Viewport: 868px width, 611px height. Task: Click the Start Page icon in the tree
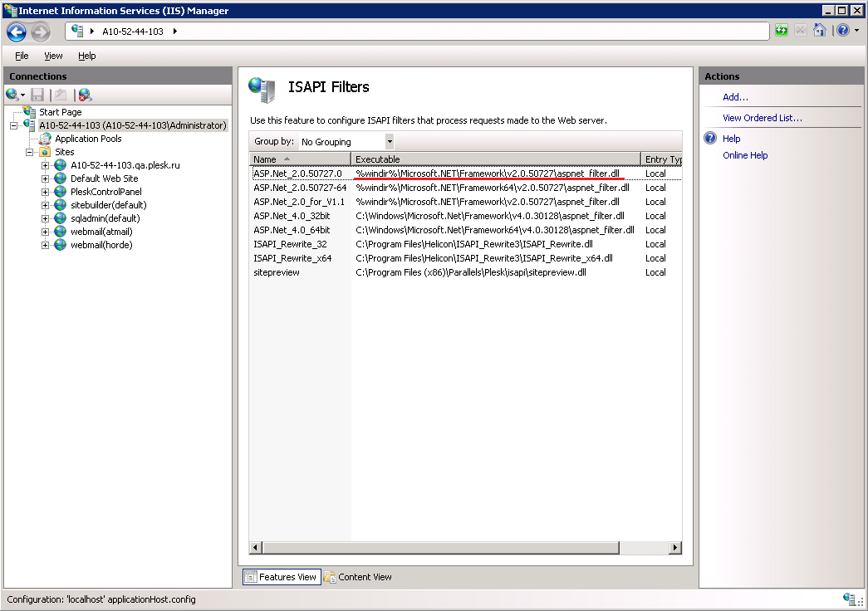[29, 112]
